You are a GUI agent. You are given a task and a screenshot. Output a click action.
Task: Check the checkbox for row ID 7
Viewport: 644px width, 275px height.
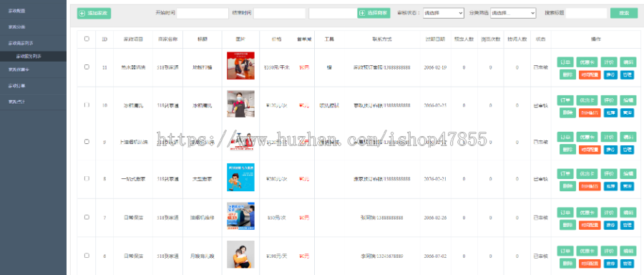(87, 217)
